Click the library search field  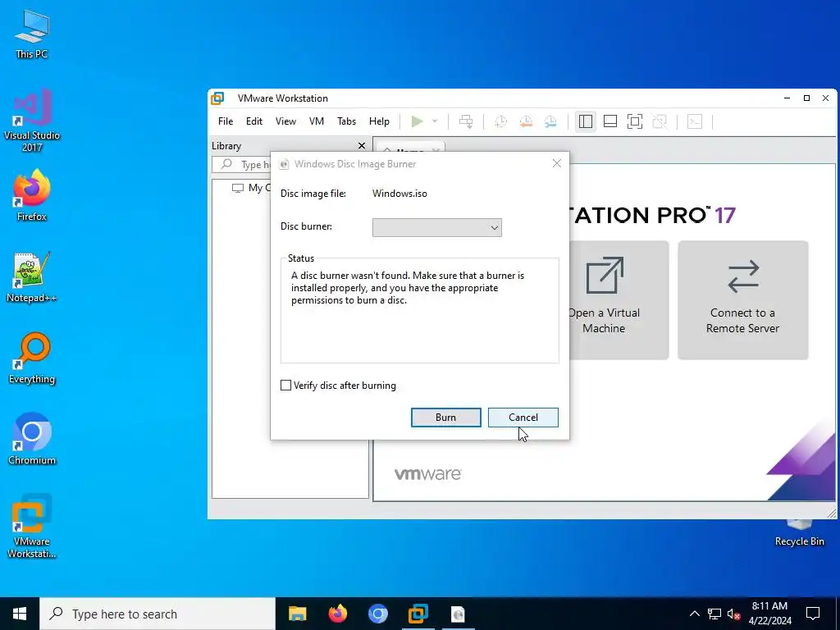pyautogui.click(x=242, y=164)
